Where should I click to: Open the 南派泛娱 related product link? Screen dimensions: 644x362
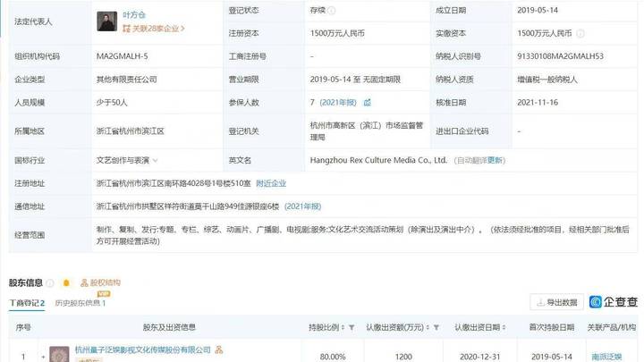point(606,357)
